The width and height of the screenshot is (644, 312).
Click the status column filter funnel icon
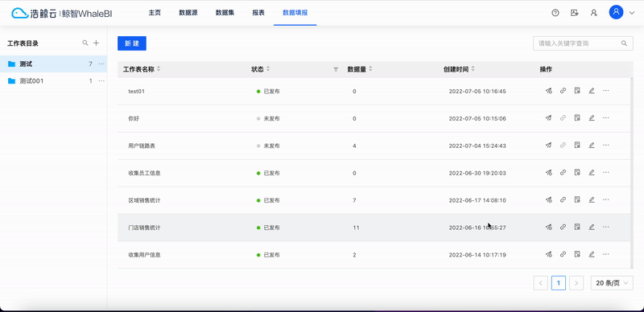[x=336, y=69]
